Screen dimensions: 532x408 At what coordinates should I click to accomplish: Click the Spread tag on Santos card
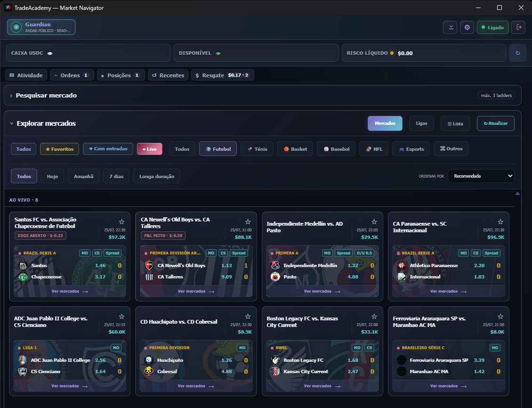(113, 253)
